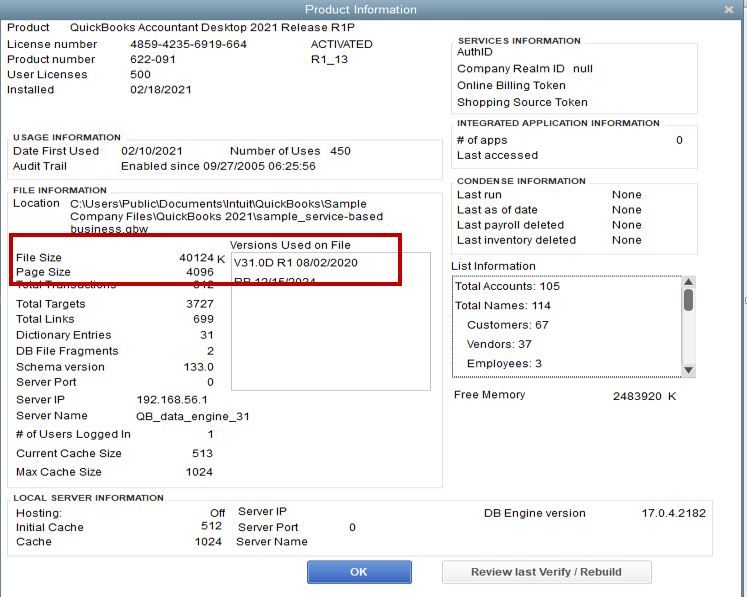This screenshot has width=747, height=597.
Task: Click the List Information scrollbar thumb
Action: 688,300
